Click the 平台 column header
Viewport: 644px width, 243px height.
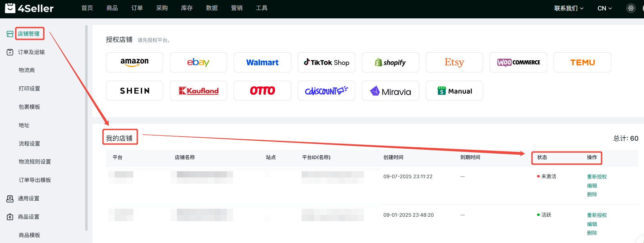[x=117, y=157]
